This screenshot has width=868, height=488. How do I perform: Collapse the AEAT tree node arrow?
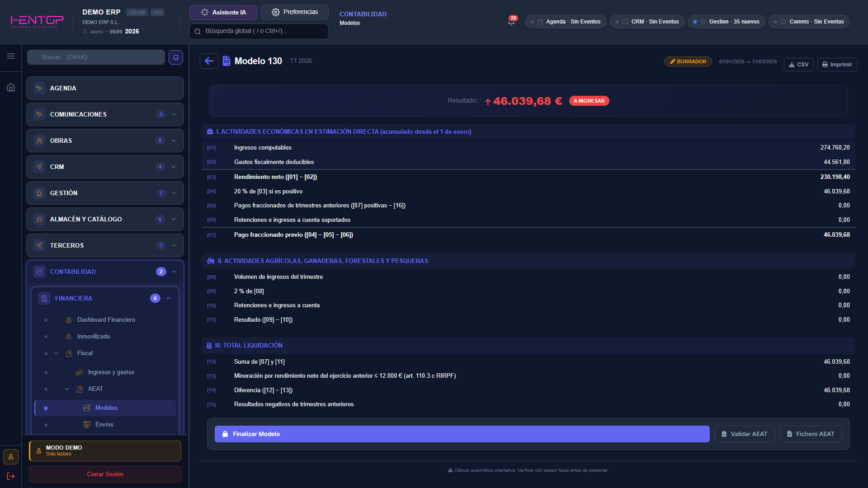coord(67,389)
